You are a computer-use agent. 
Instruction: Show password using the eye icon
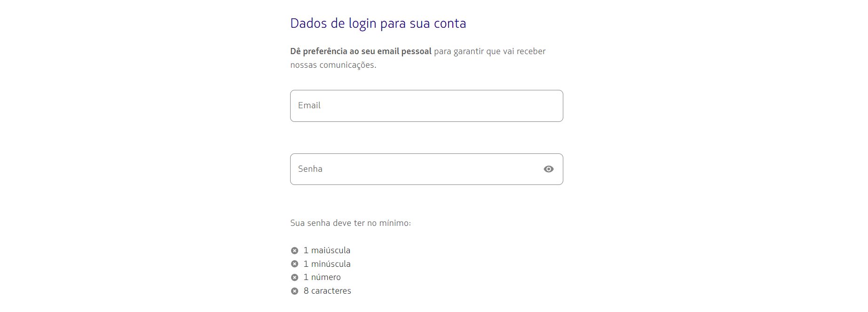[x=548, y=169]
